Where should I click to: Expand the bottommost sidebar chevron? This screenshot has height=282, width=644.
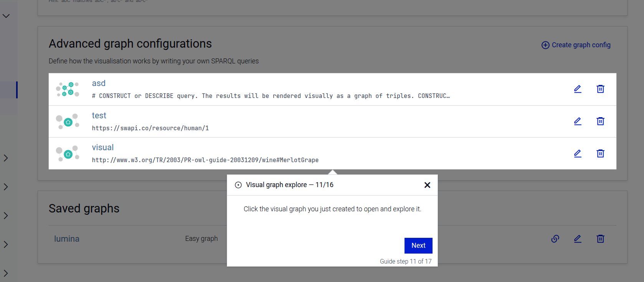6,273
